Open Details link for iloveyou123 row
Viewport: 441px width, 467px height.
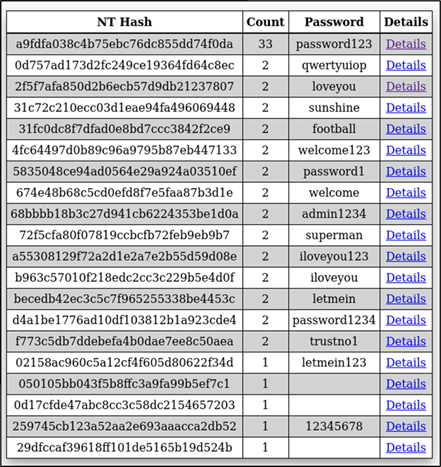[406, 256]
